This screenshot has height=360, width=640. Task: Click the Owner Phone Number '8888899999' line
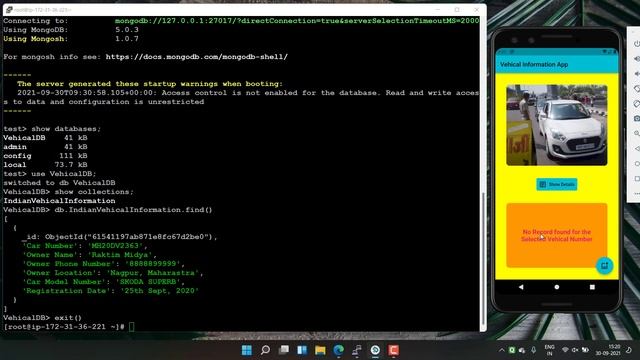pyautogui.click(x=103, y=264)
